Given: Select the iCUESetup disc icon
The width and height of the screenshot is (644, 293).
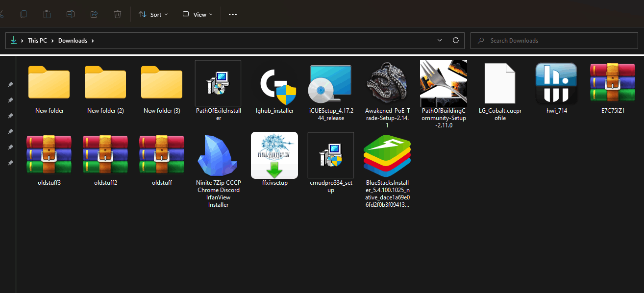Looking at the screenshot, I should [x=330, y=83].
